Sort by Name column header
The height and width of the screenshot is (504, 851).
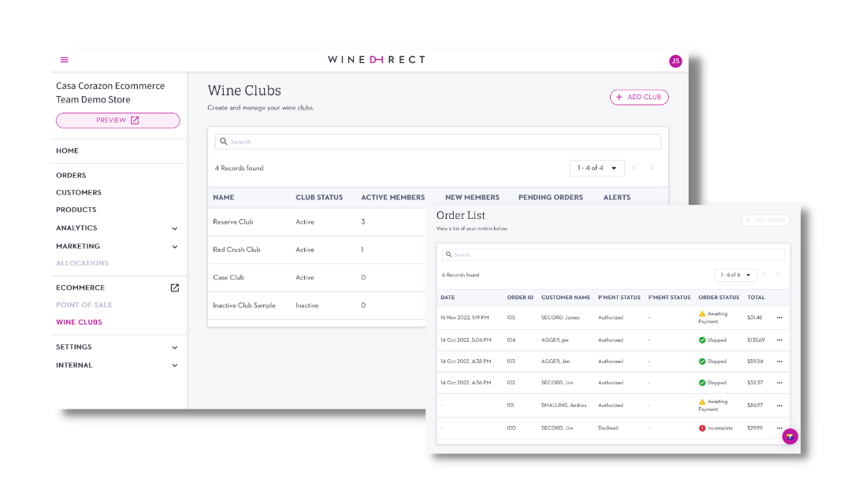[x=224, y=198]
